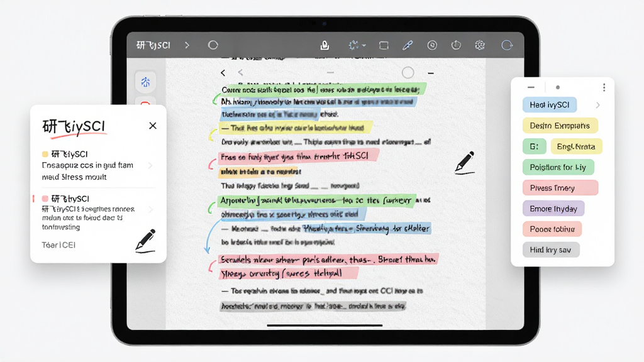This screenshot has height=362, width=644.
Task: Click the lock icon in top toolbar
Action: [x=325, y=45]
